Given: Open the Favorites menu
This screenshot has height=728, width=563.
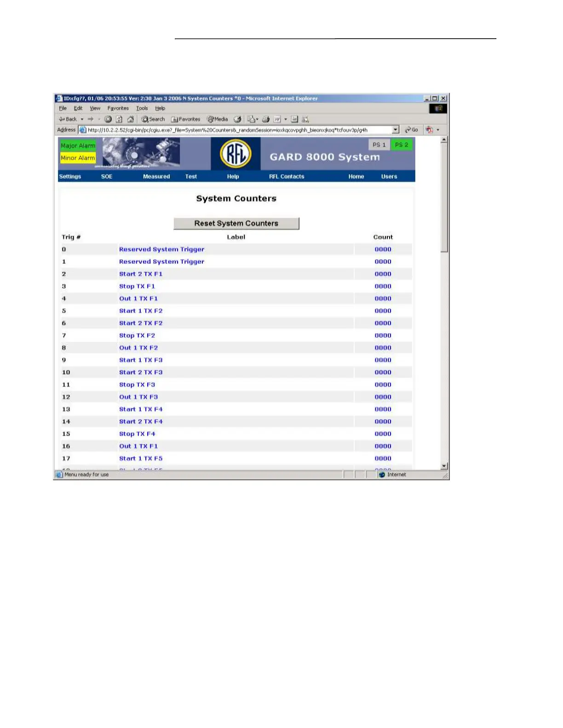Looking at the screenshot, I should click(118, 108).
